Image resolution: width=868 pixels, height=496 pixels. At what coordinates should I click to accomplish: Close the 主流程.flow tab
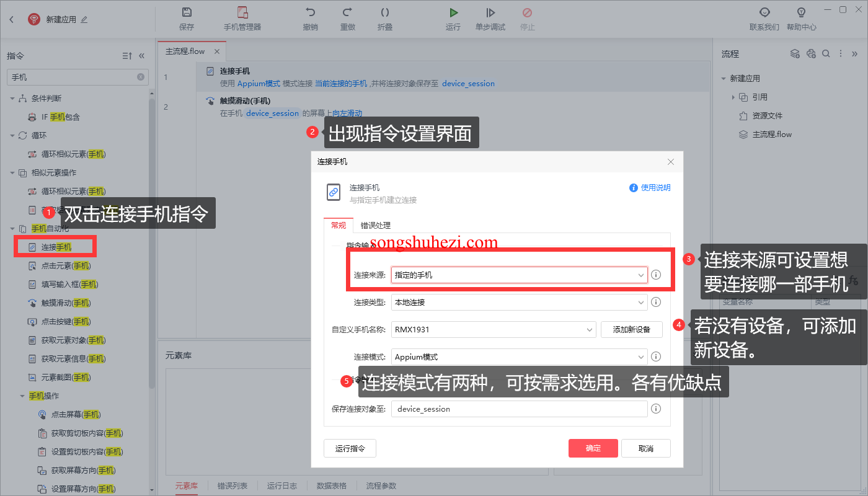tap(217, 51)
